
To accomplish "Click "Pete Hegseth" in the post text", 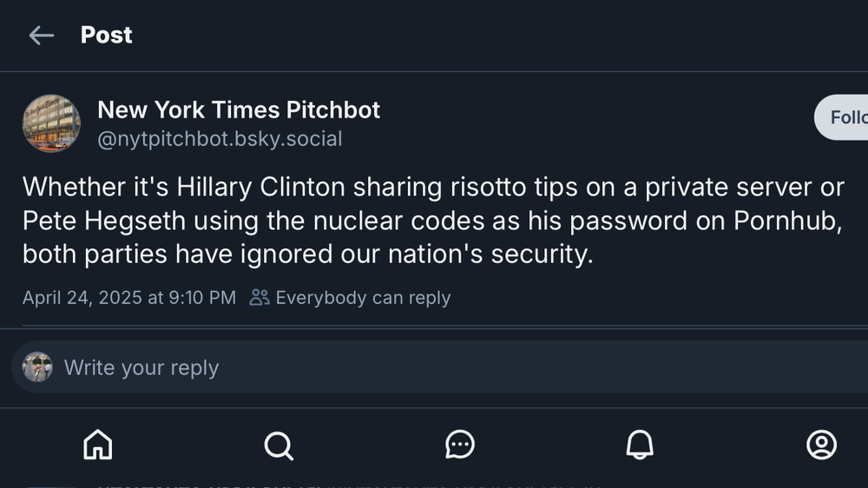I will point(104,221).
